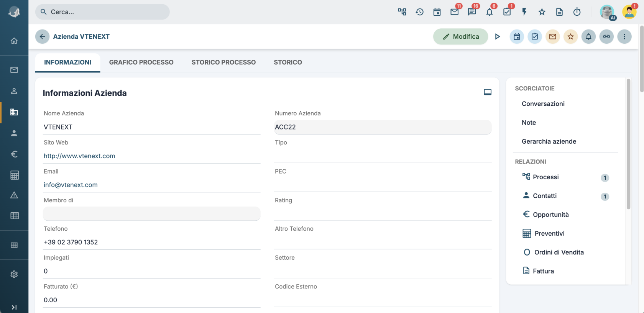
Task: Mark record favorite with star icon
Action: 571,36
